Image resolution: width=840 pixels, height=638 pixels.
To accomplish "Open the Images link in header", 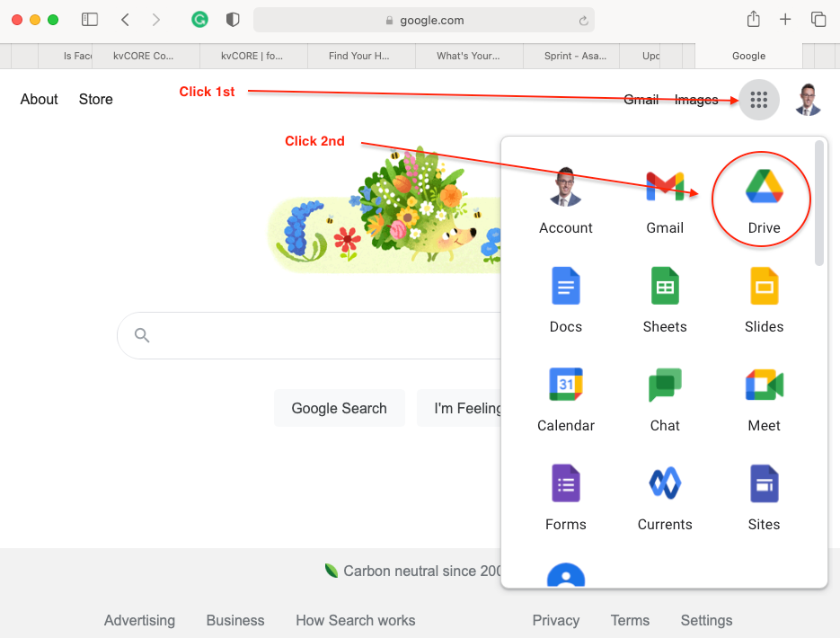I will tap(696, 100).
